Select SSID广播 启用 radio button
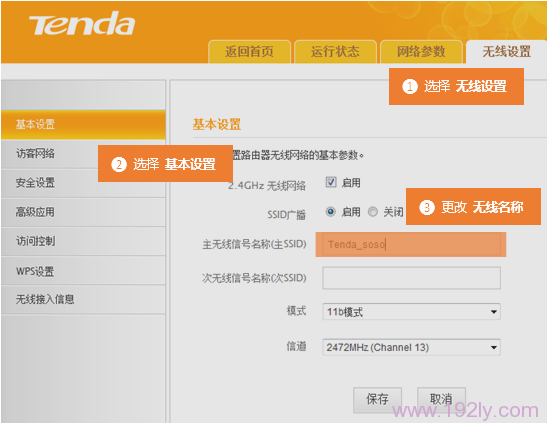Image resolution: width=548 pixels, height=425 pixels. (331, 211)
